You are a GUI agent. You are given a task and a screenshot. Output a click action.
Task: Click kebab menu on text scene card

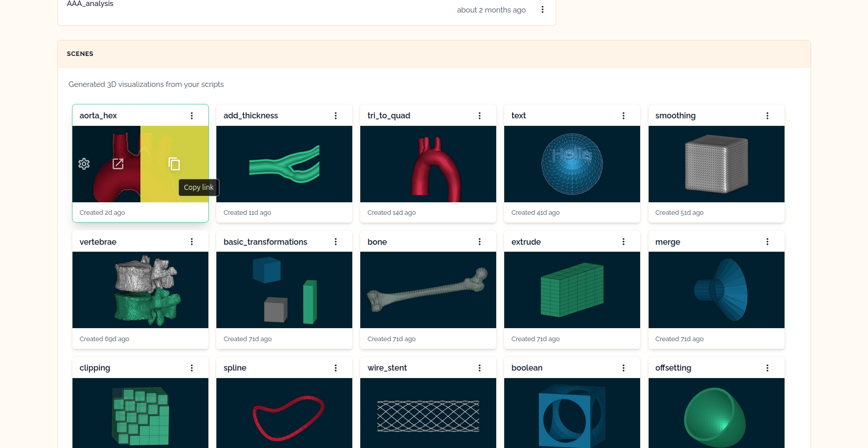click(623, 116)
